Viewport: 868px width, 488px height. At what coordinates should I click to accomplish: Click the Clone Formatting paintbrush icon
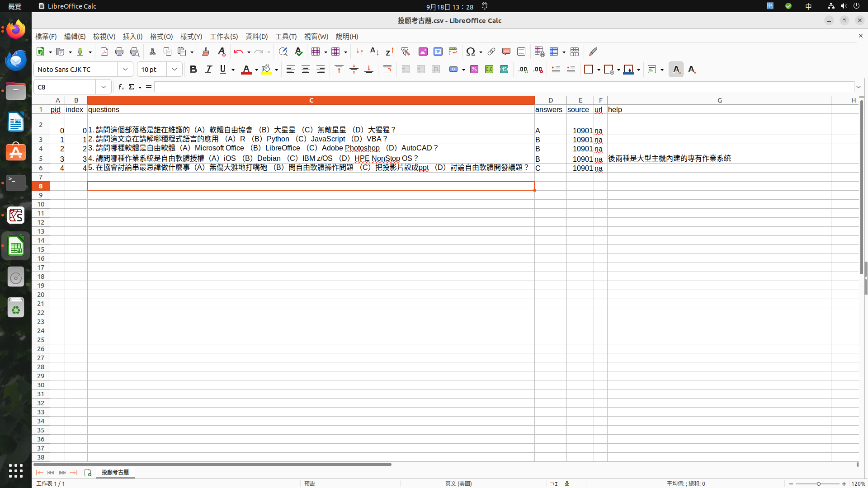pyautogui.click(x=206, y=52)
